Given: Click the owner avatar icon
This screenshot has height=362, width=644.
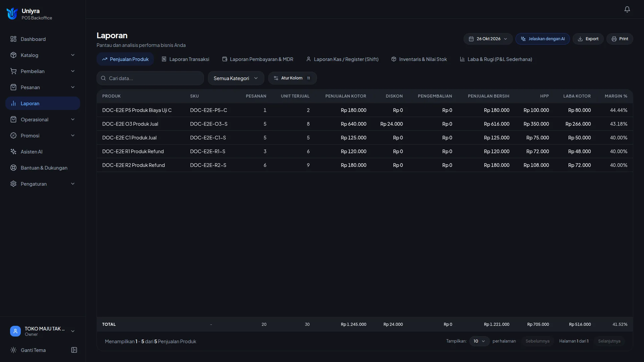Looking at the screenshot, I should point(15,331).
